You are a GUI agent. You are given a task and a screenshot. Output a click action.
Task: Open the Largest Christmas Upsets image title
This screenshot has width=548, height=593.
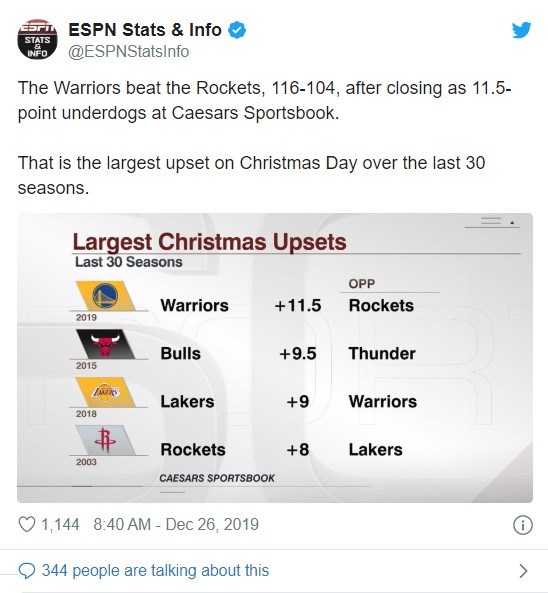click(x=209, y=242)
